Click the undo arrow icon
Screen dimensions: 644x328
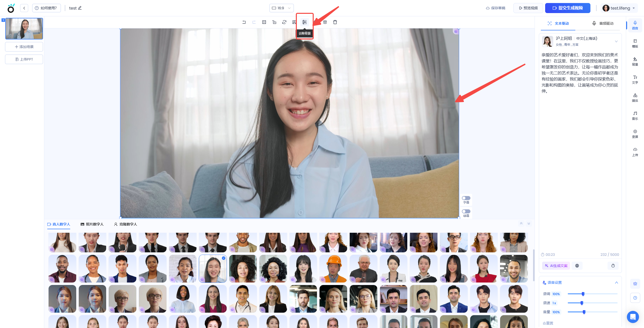[x=244, y=22]
